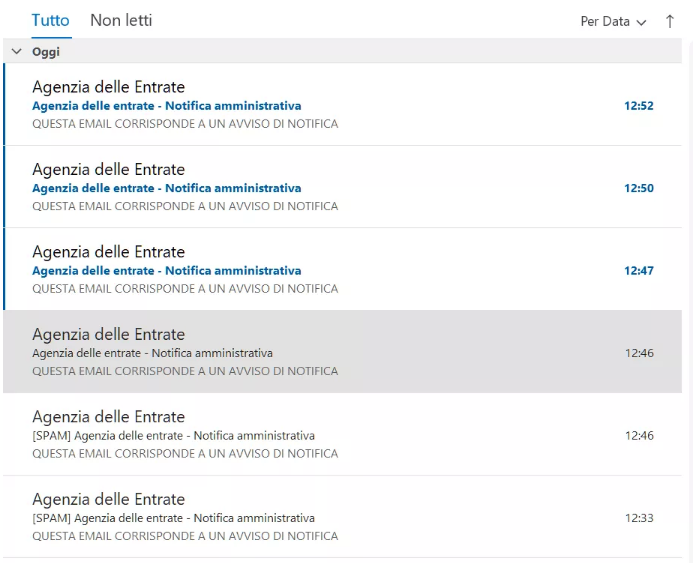Viewport: 698px width, 563px height.
Task: Click the blue subject of 12:50 email
Action: [166, 188]
